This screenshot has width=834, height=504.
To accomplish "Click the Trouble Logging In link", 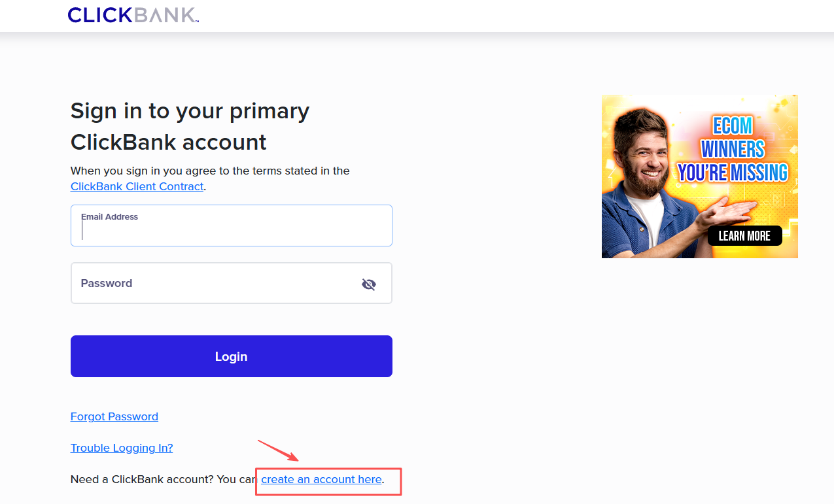I will coord(121,448).
